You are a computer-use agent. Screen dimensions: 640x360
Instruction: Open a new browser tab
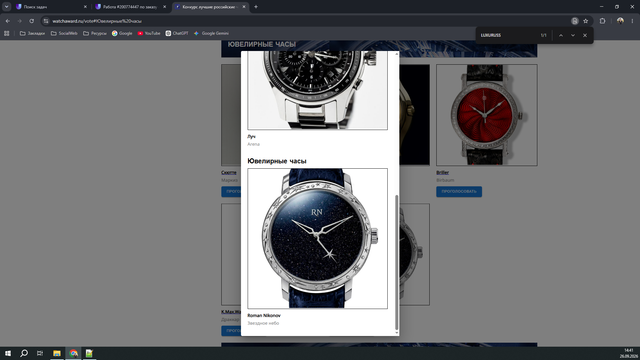coord(256,7)
